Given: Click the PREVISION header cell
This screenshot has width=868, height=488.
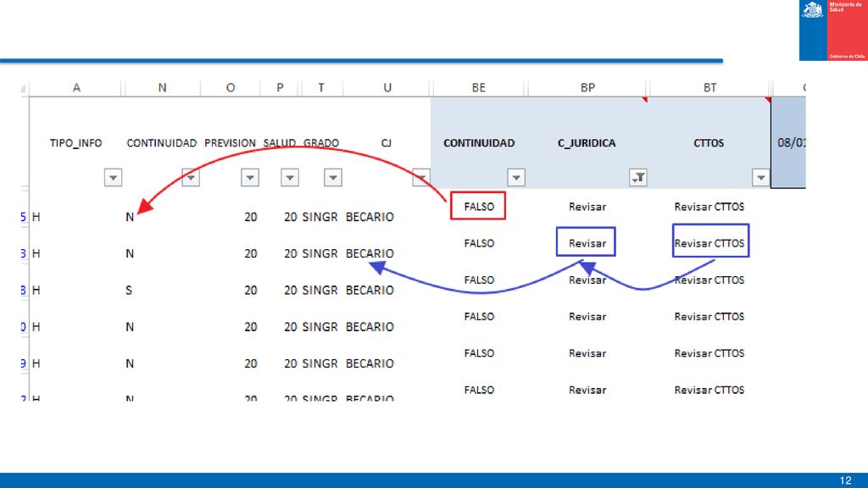Looking at the screenshot, I should [x=230, y=142].
